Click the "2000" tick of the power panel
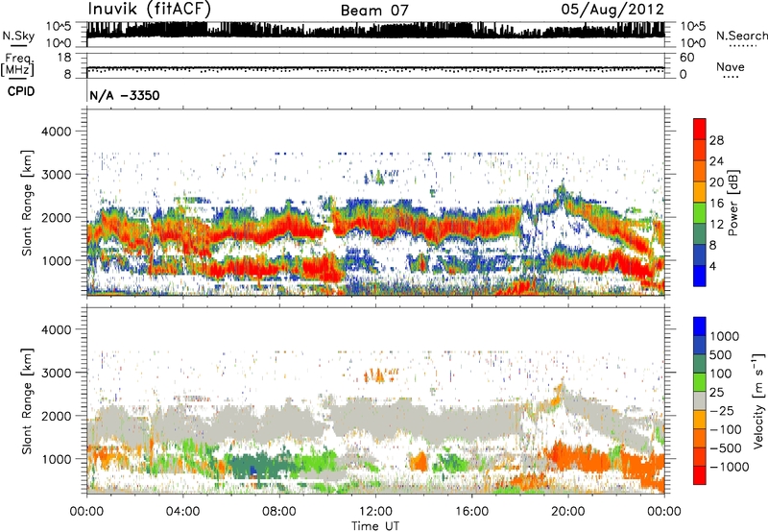768x532 pixels. point(57,217)
